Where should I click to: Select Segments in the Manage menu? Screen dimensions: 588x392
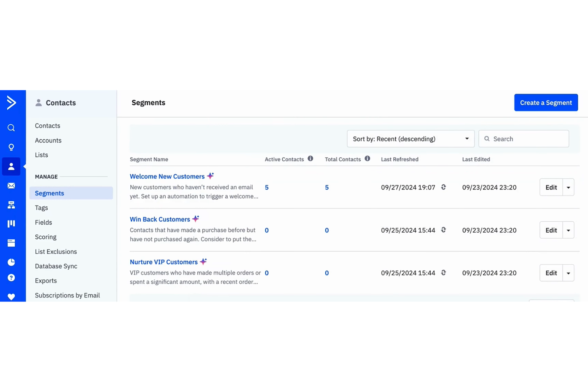(x=71, y=193)
